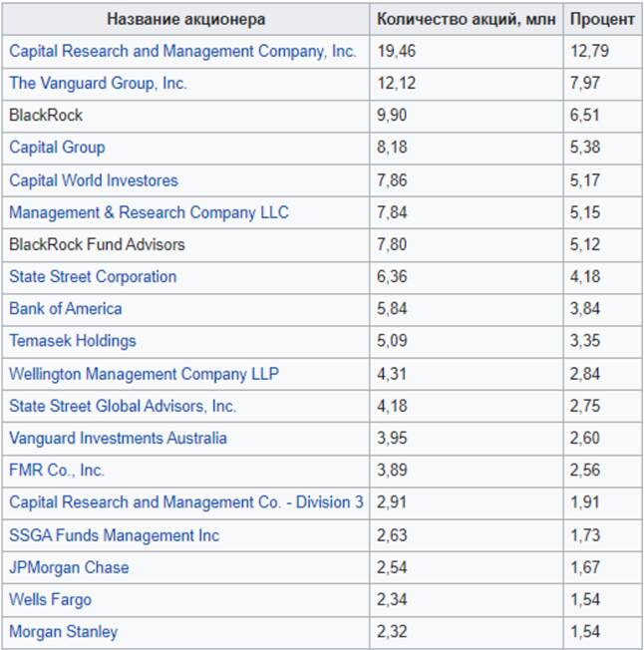The height and width of the screenshot is (650, 644).
Task: Follow the Temasek Holdings link
Action: pyautogui.click(x=73, y=340)
